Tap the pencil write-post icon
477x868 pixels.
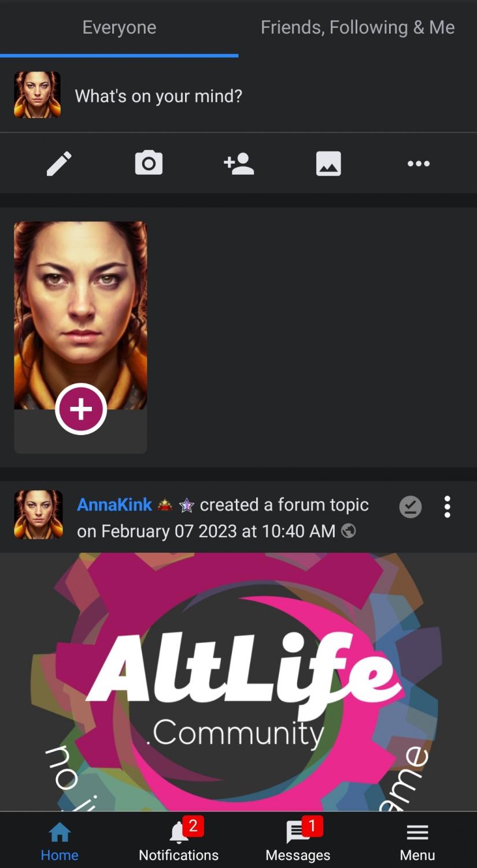pos(59,164)
